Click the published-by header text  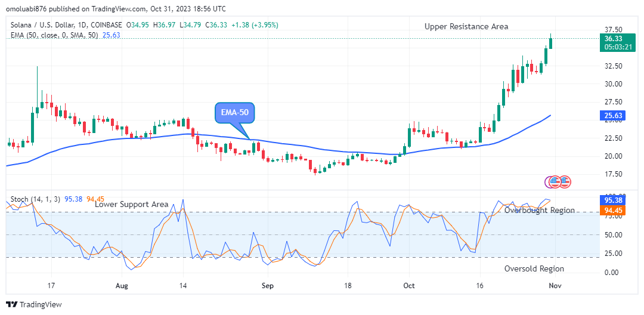(116, 8)
